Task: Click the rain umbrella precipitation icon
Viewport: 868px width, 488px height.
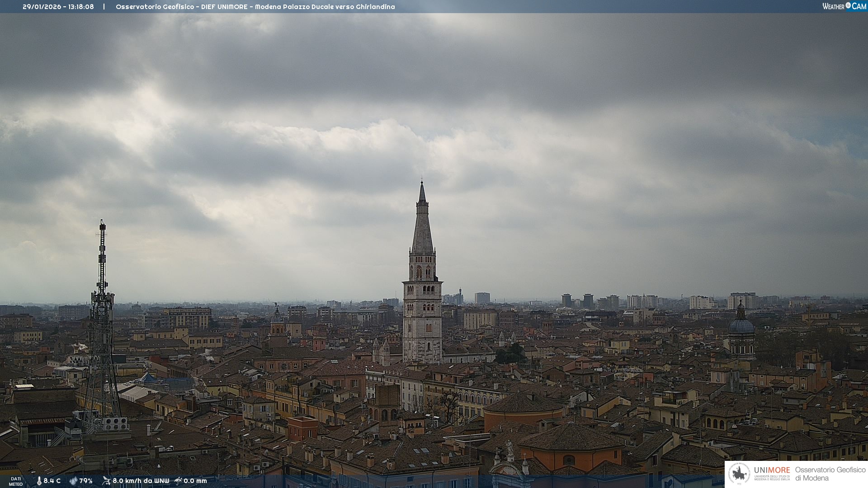Action: (x=178, y=481)
